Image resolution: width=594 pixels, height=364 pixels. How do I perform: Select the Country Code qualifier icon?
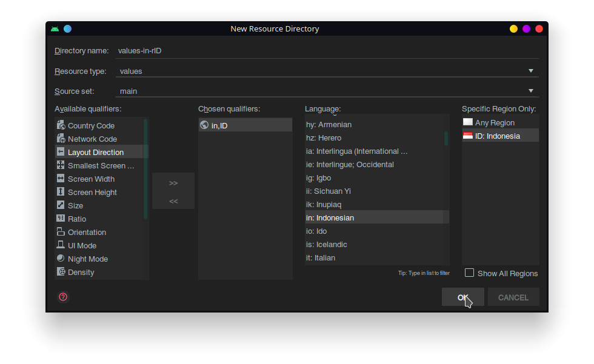pos(61,125)
